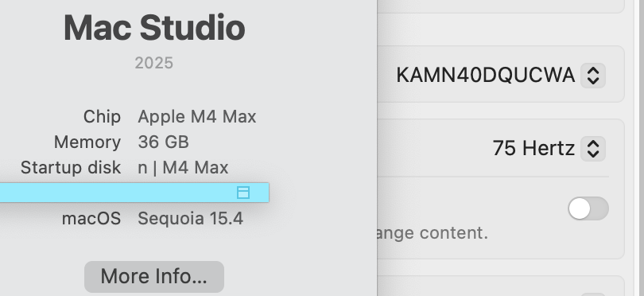Click the Startup disk label
The width and height of the screenshot is (644, 296).
point(71,168)
